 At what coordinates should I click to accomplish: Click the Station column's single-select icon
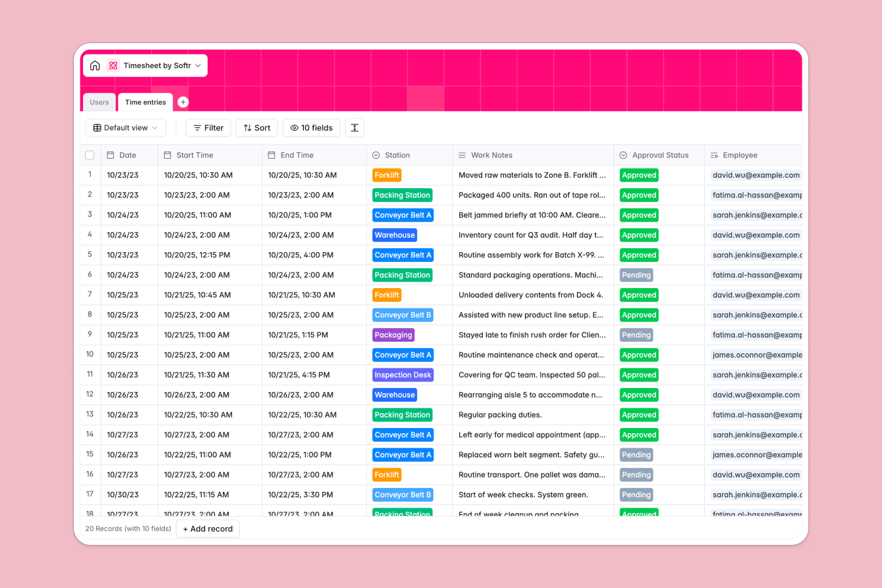pos(376,155)
